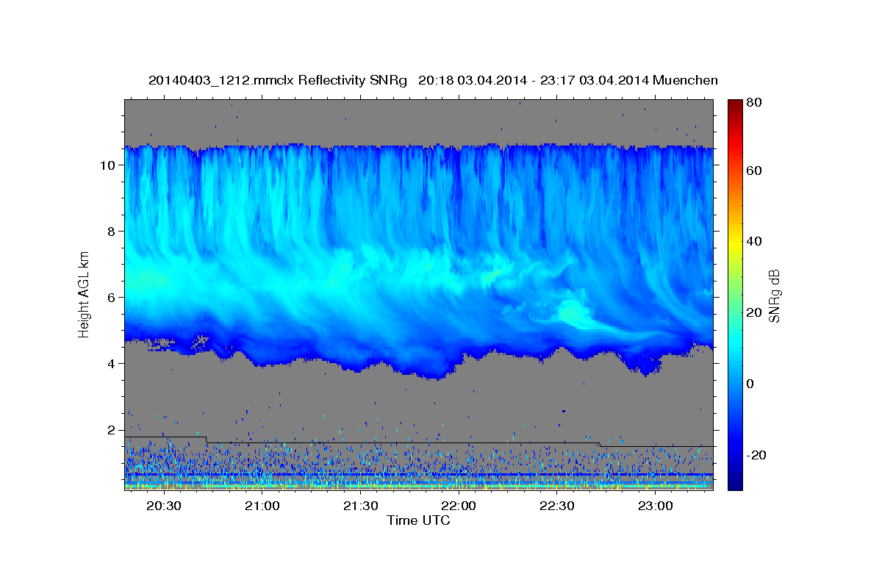Select the 20:30 time tick label

pyautogui.click(x=163, y=506)
